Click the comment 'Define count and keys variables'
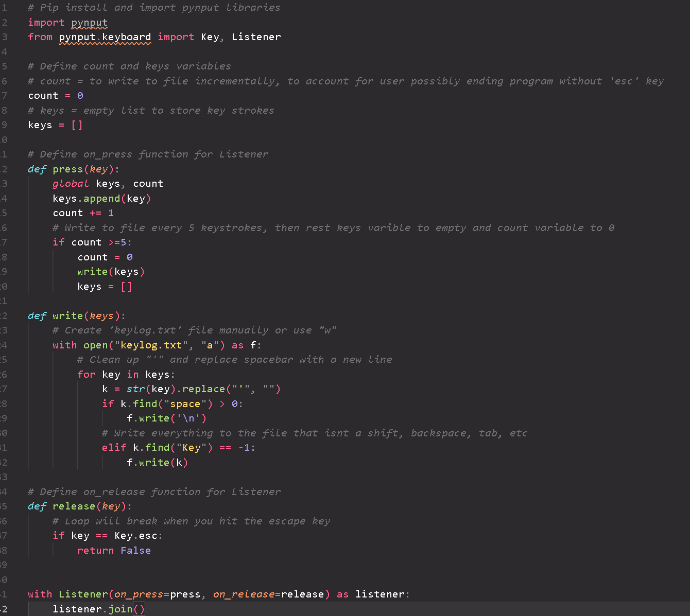 129,66
